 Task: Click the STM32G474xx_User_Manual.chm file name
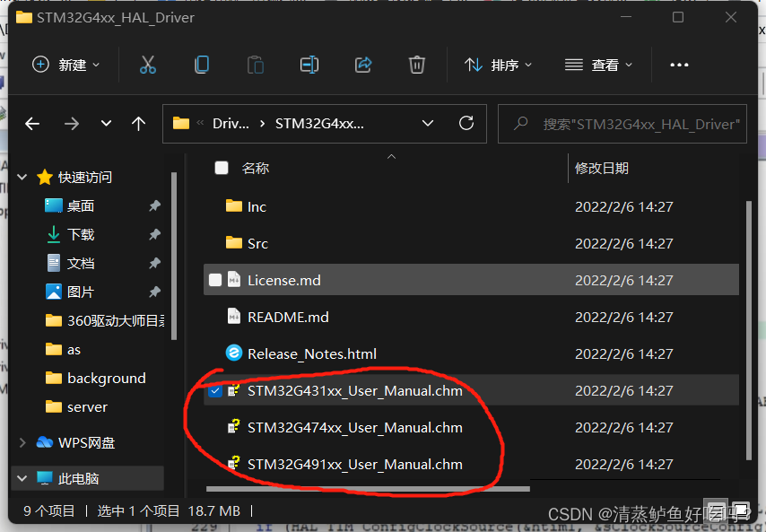click(x=354, y=427)
